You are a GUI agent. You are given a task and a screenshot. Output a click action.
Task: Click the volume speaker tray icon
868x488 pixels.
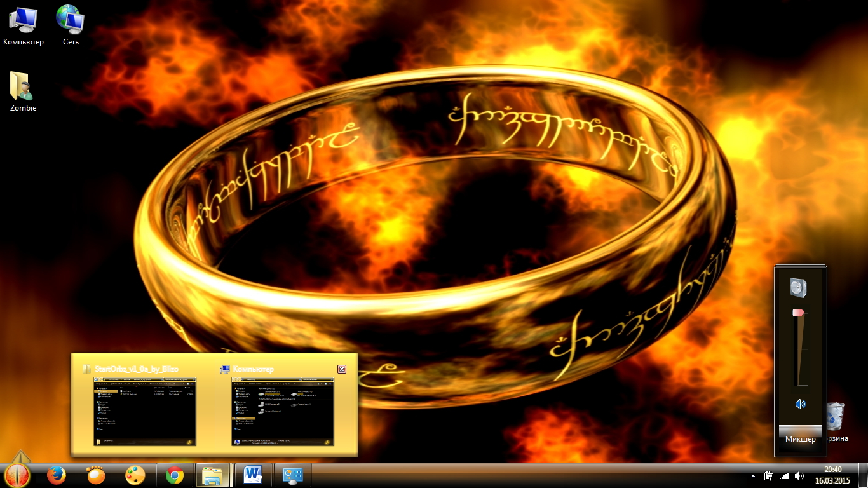coord(799,476)
